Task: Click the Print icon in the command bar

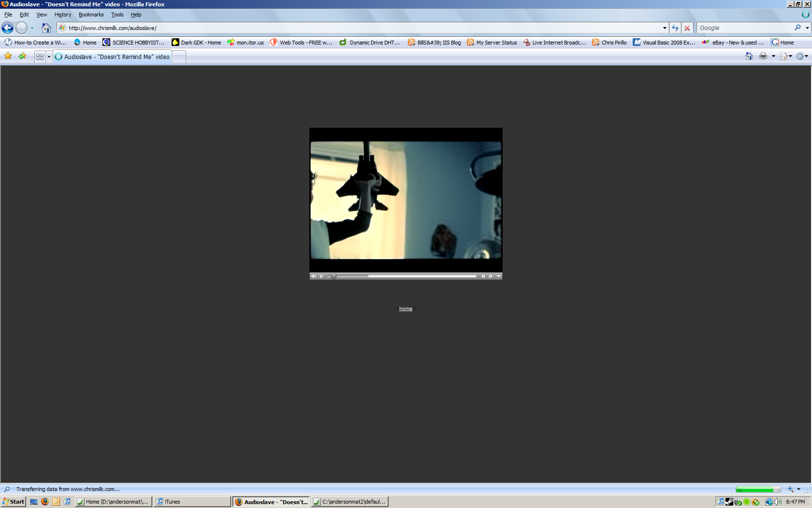Action: click(x=763, y=56)
